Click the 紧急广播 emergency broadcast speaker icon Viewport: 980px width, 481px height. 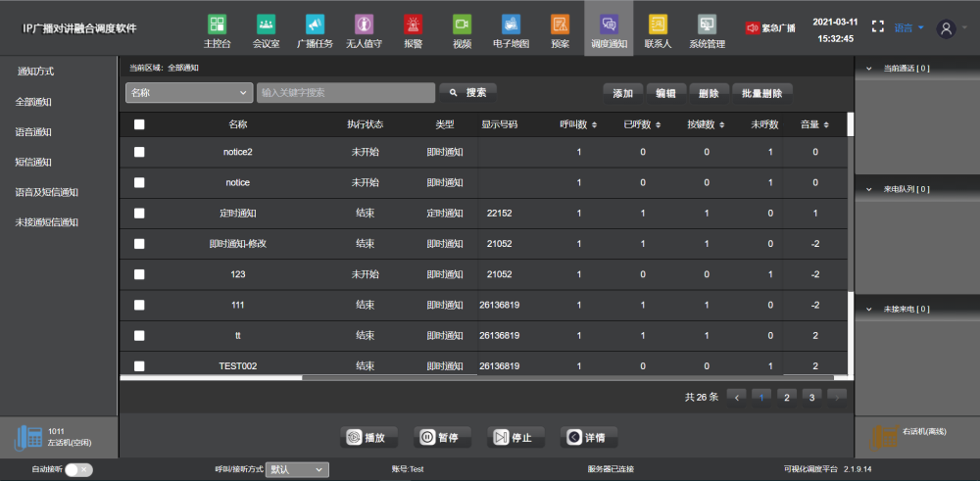[x=753, y=28]
